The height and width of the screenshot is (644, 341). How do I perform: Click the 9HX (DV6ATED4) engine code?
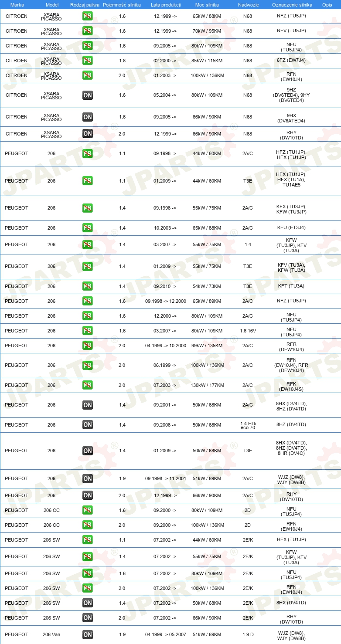coord(292,118)
